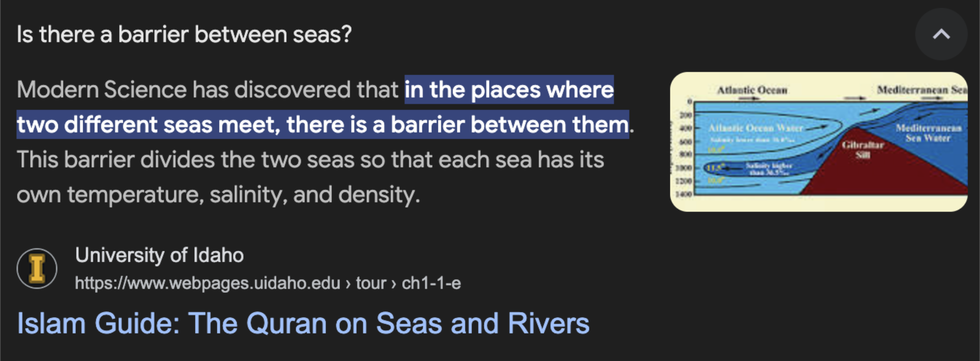Click the depth scale axis on the diagram
This screenshot has height=361, width=980.
point(684,148)
